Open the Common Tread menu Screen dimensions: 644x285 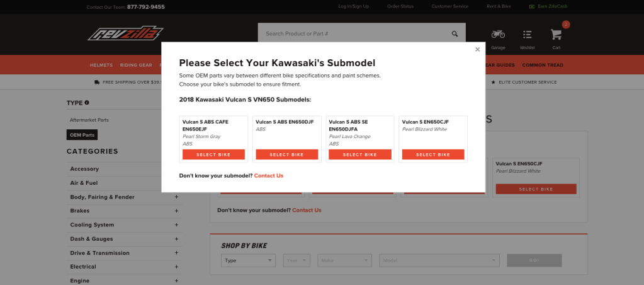click(542, 65)
